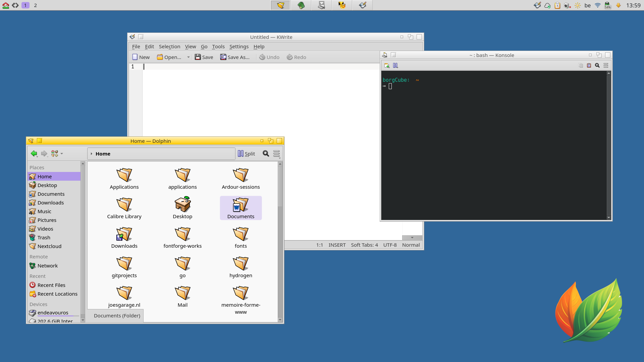This screenshot has height=362, width=644.
Task: Expand the Open recent files dropdown arrow
Action: (x=189, y=57)
